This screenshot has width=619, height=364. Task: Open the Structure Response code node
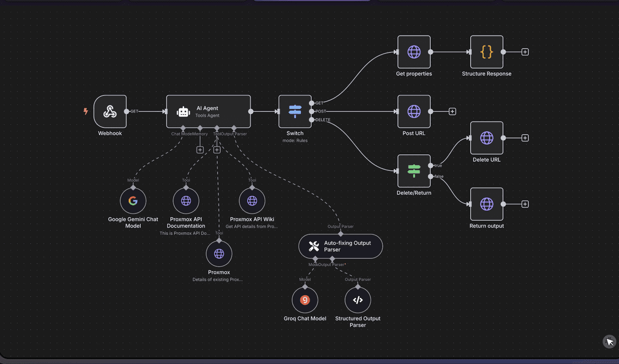(x=487, y=52)
